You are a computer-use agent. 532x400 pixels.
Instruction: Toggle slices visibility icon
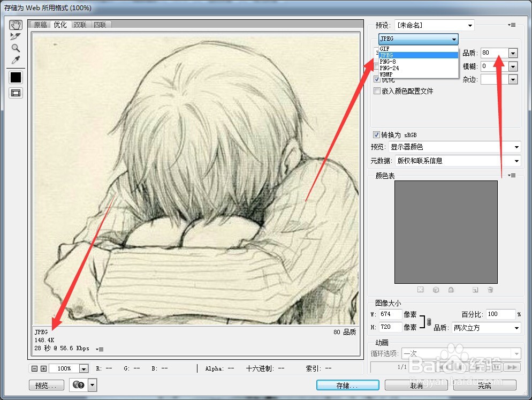pos(16,93)
